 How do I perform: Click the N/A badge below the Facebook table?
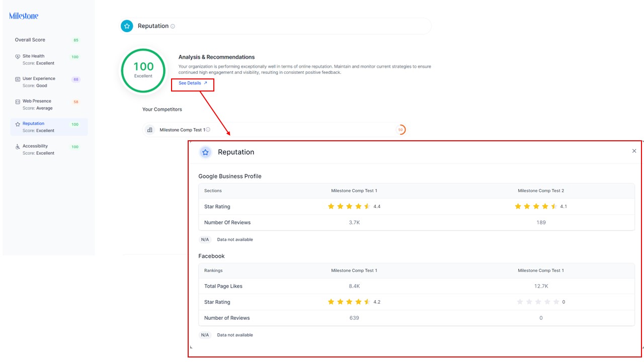click(205, 335)
